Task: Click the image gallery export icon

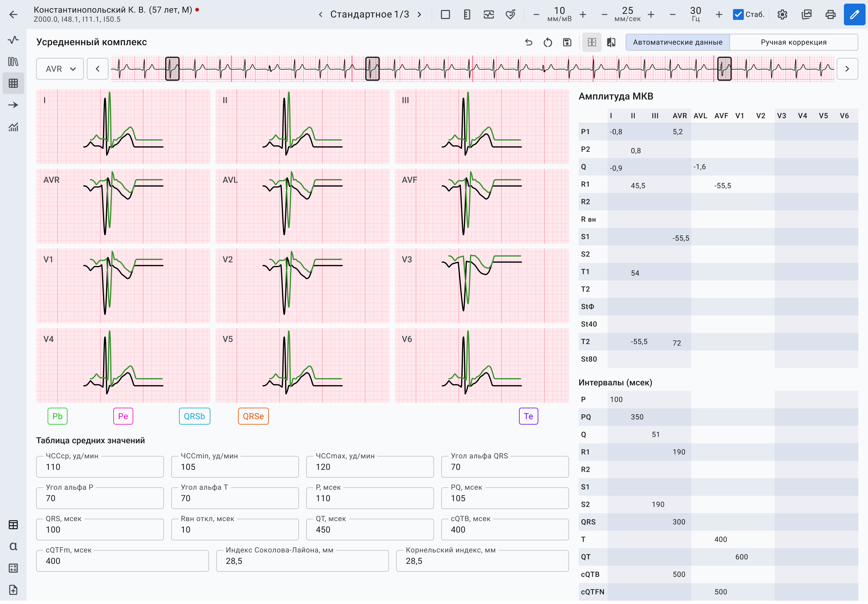Action: pyautogui.click(x=807, y=14)
